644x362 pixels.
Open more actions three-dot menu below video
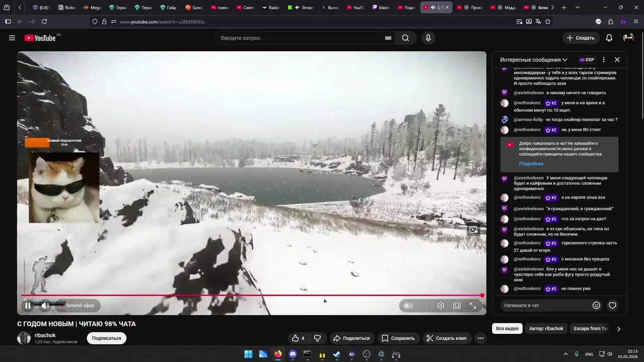480,338
